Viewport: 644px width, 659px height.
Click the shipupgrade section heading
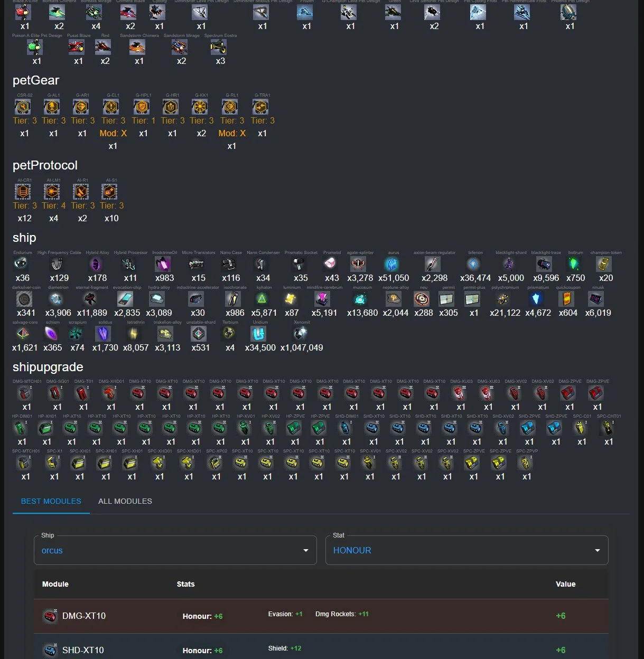48,367
